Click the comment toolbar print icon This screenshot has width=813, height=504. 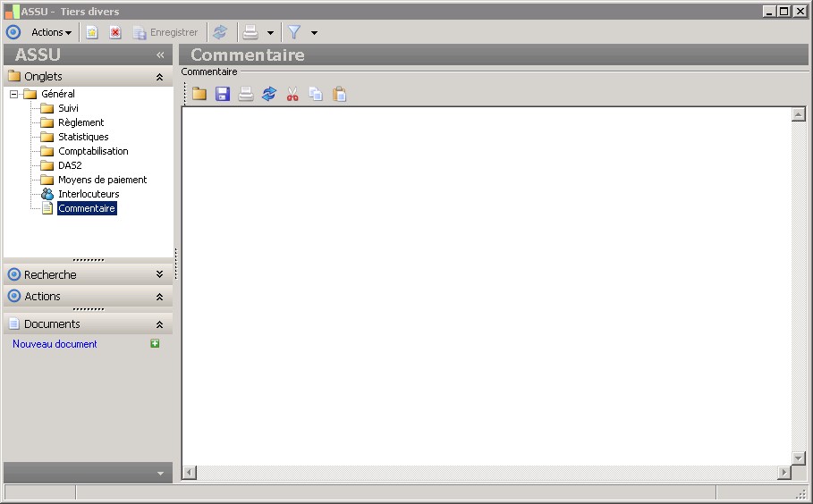(x=246, y=94)
